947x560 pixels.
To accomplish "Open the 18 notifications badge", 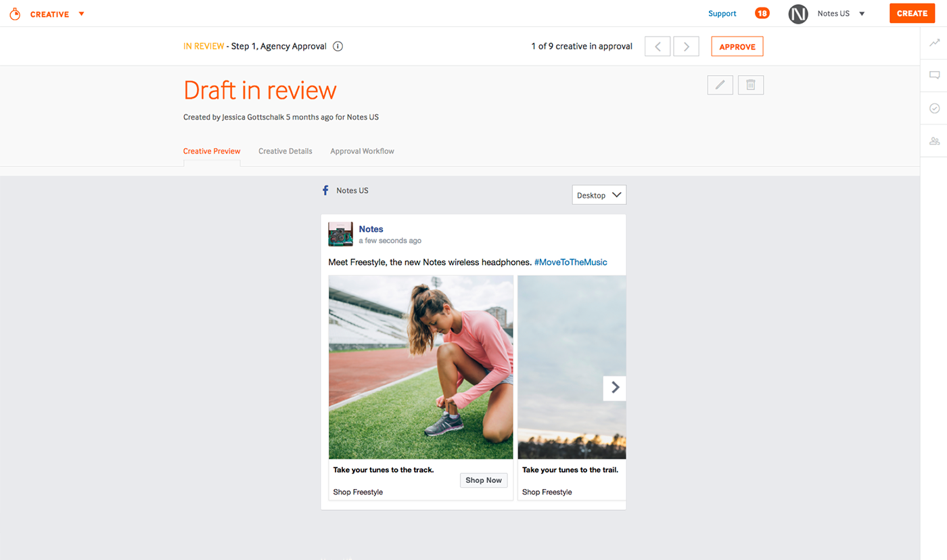I will point(762,14).
